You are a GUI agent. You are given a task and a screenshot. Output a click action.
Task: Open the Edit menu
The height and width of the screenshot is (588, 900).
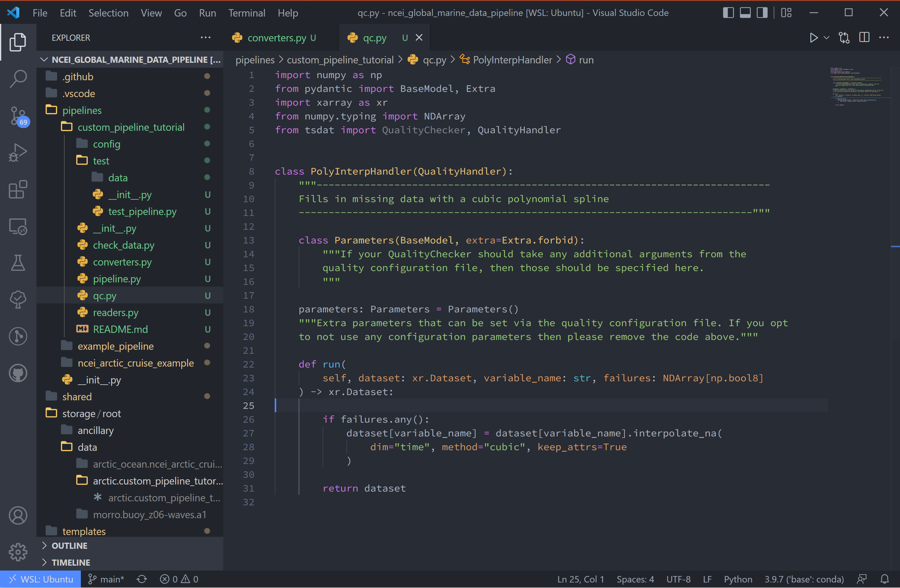(68, 13)
